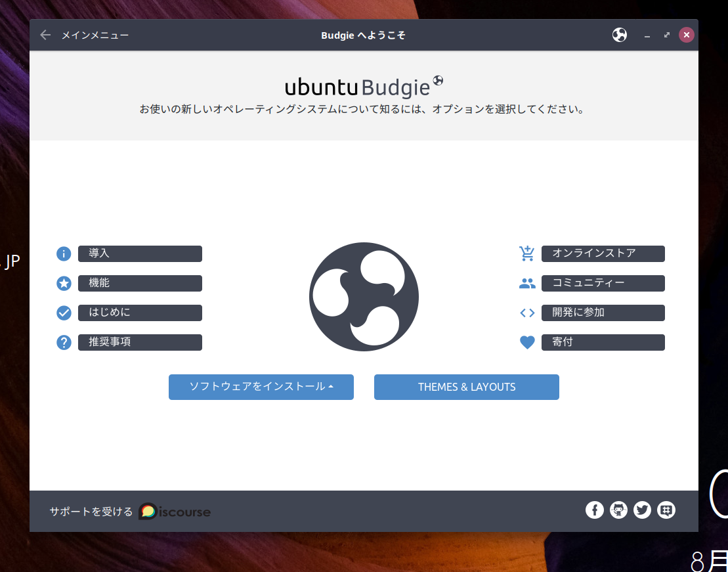
Task: Expand the ソフトウェアをインストール dropdown button
Action: pos(261,387)
